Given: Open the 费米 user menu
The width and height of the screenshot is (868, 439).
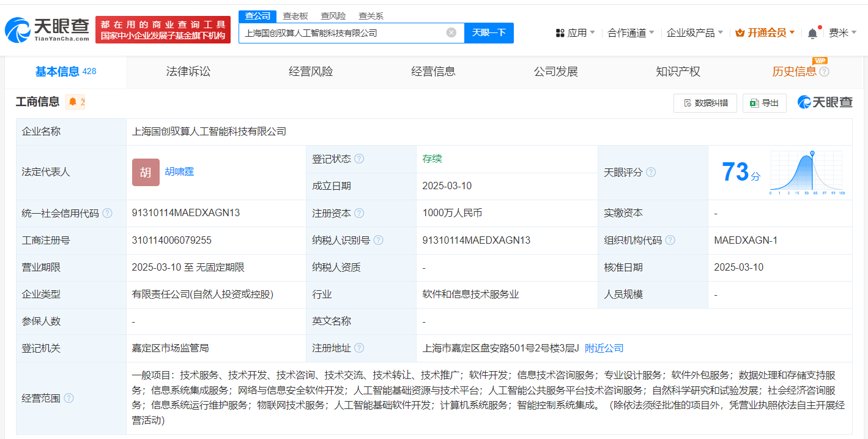Looking at the screenshot, I should (842, 33).
